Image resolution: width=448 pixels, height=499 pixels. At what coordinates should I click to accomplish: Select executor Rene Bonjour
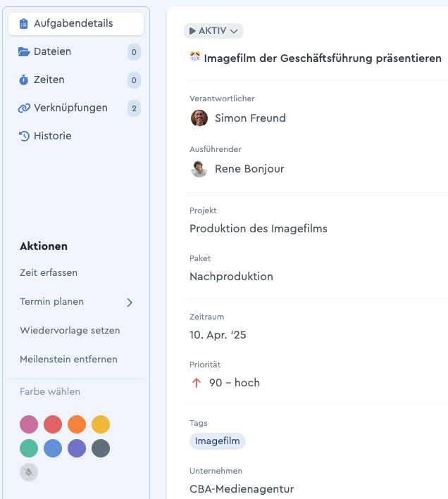249,169
